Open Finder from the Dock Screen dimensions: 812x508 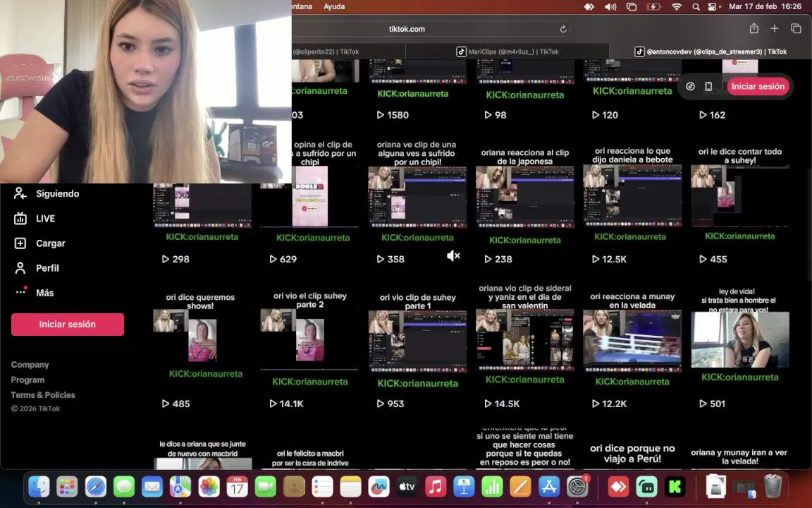(39, 487)
